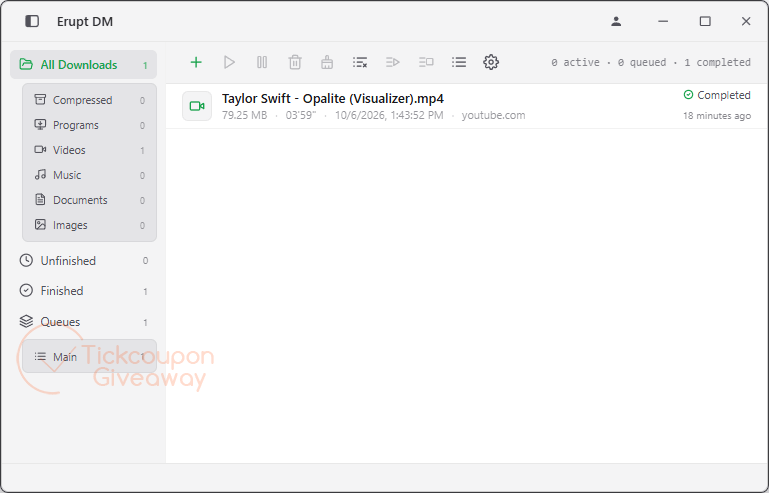Click the 79.25 MB file size
The height and width of the screenshot is (493, 769).
click(245, 115)
